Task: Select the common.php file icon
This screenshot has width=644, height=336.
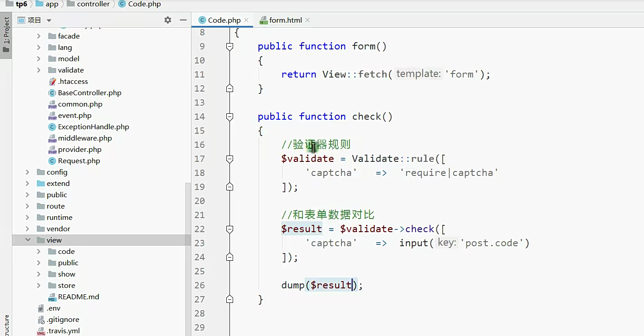Action: (x=52, y=104)
